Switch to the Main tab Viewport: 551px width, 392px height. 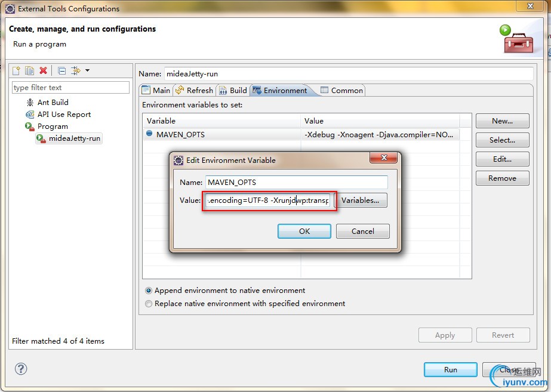(x=156, y=90)
